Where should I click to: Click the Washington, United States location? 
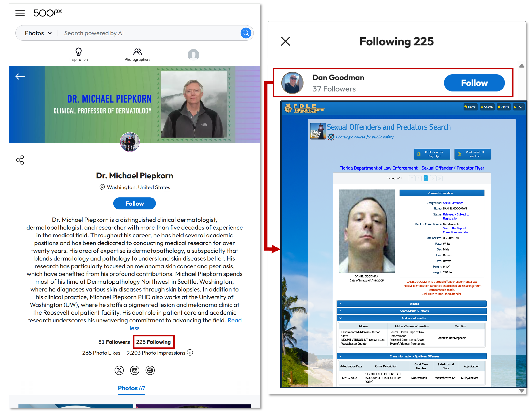tap(138, 187)
